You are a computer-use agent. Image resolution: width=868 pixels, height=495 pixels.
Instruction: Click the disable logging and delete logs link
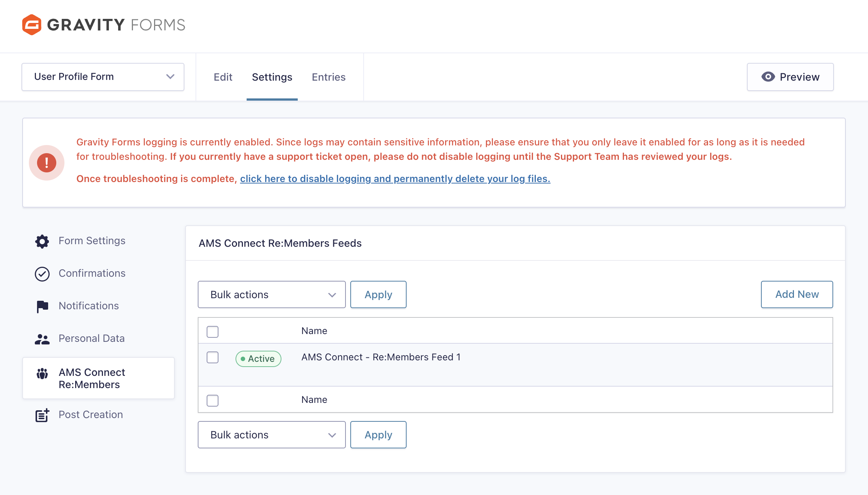click(x=395, y=179)
